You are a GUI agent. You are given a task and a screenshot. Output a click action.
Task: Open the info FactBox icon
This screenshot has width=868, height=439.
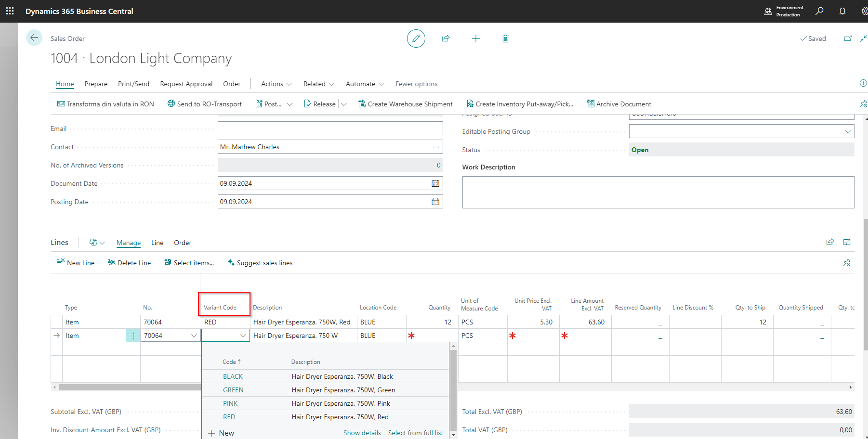pos(863,83)
